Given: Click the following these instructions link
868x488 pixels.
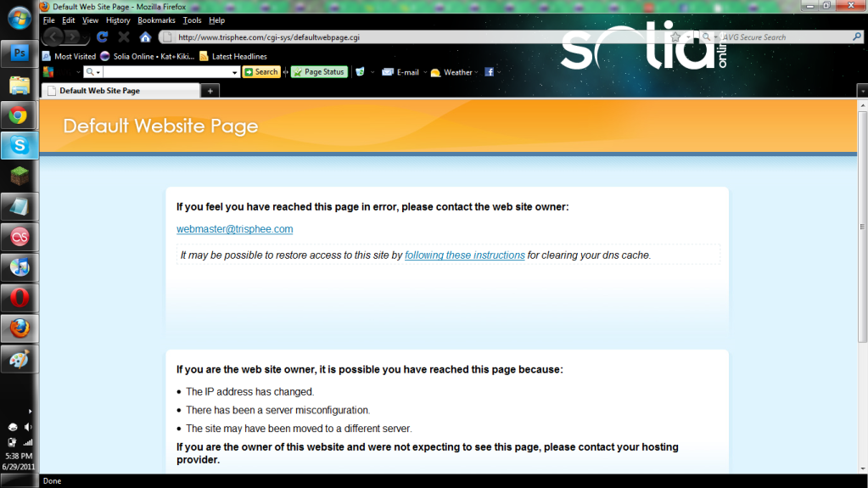Looking at the screenshot, I should coord(464,255).
